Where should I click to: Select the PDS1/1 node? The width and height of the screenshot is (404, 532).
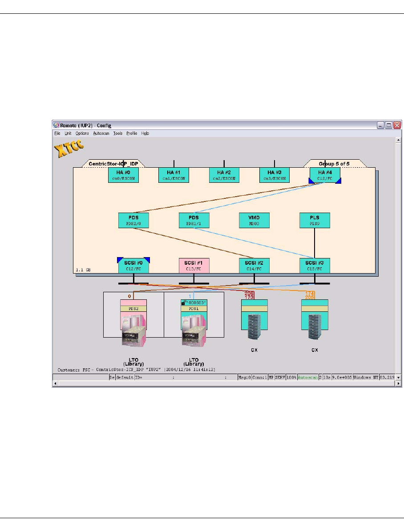coord(194,220)
